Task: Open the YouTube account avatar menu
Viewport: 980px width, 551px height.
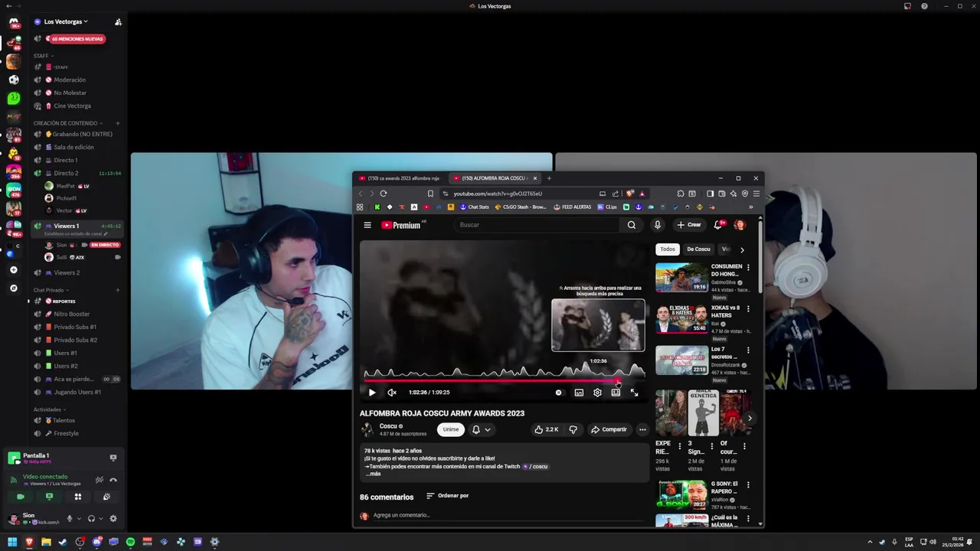Action: [x=740, y=225]
